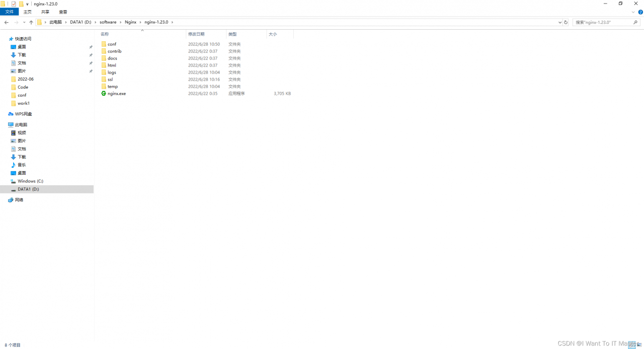Go up one folder level arrow

coord(31,22)
